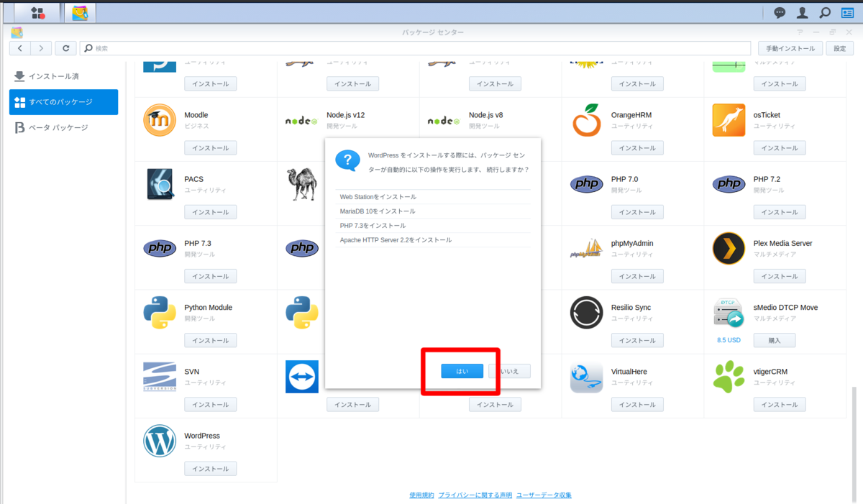This screenshot has height=504, width=863.
Task: Open プライバシーに関する声明 link
Action: (475, 495)
